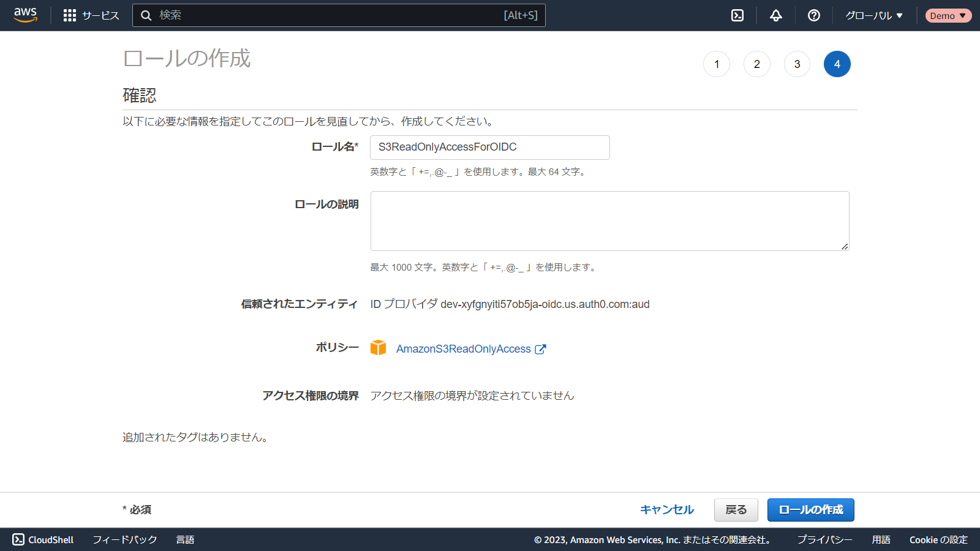Screen dimensions: 980x551
Task: Go to wizard step 3
Action: pyautogui.click(x=797, y=64)
